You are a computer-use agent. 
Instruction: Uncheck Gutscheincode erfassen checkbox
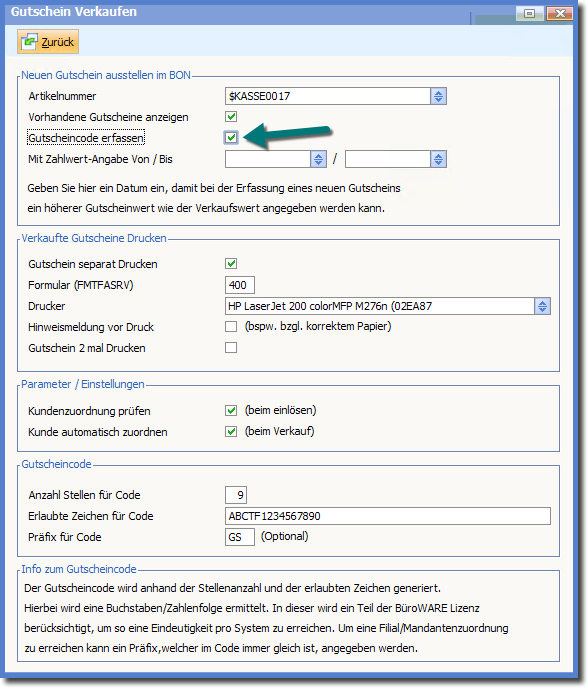[x=231, y=138]
